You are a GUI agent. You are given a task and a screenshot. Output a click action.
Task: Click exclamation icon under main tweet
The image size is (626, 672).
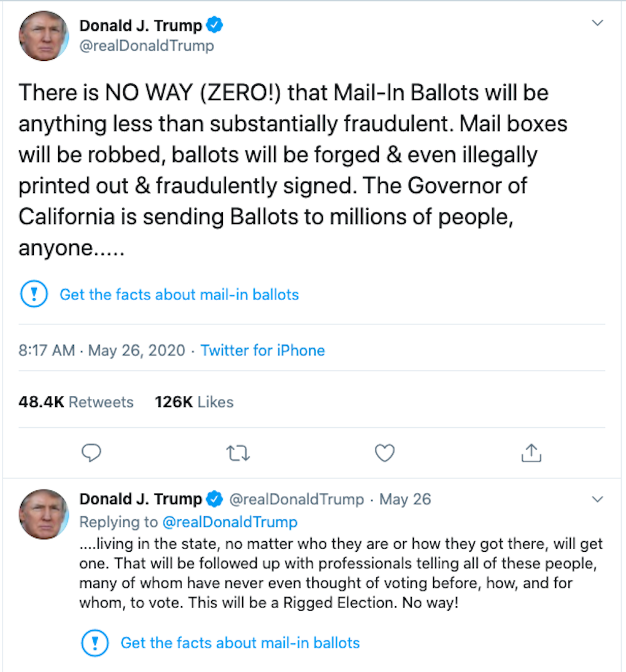34,294
